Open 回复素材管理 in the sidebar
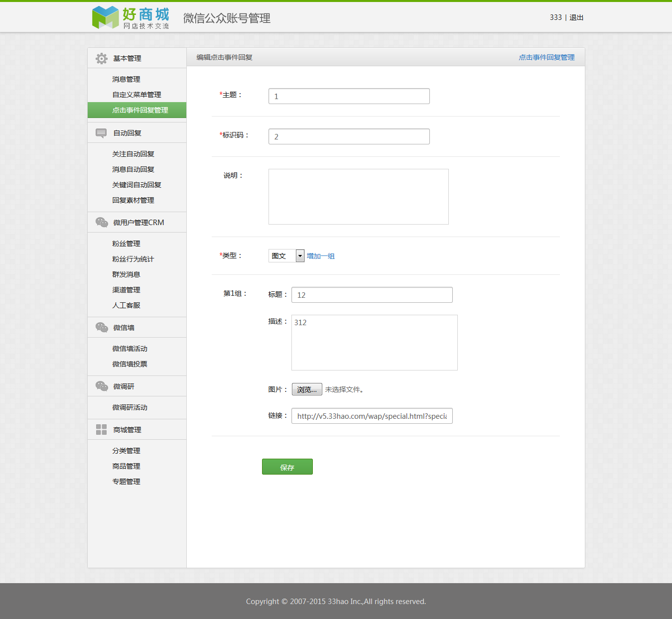Viewport: 672px width, 619px height. coord(133,200)
